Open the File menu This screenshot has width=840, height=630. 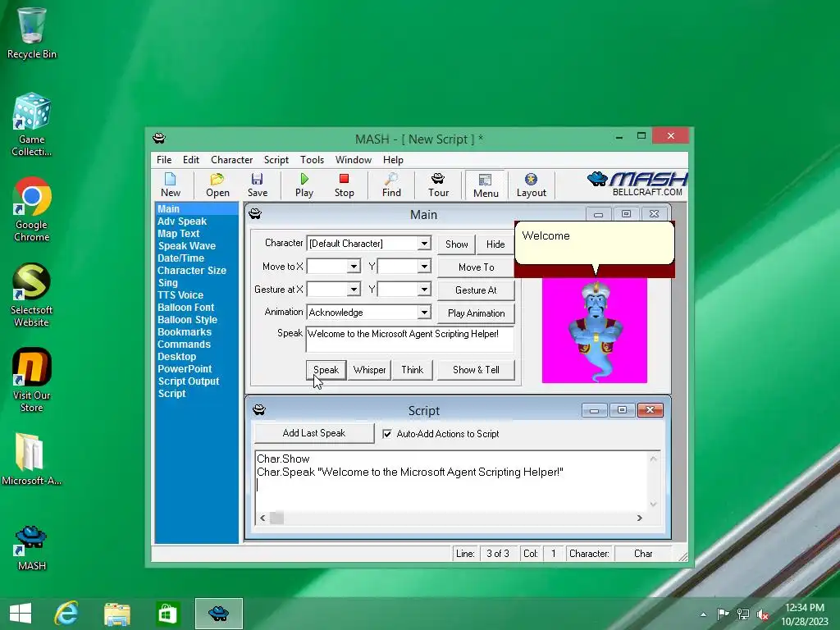coord(164,160)
